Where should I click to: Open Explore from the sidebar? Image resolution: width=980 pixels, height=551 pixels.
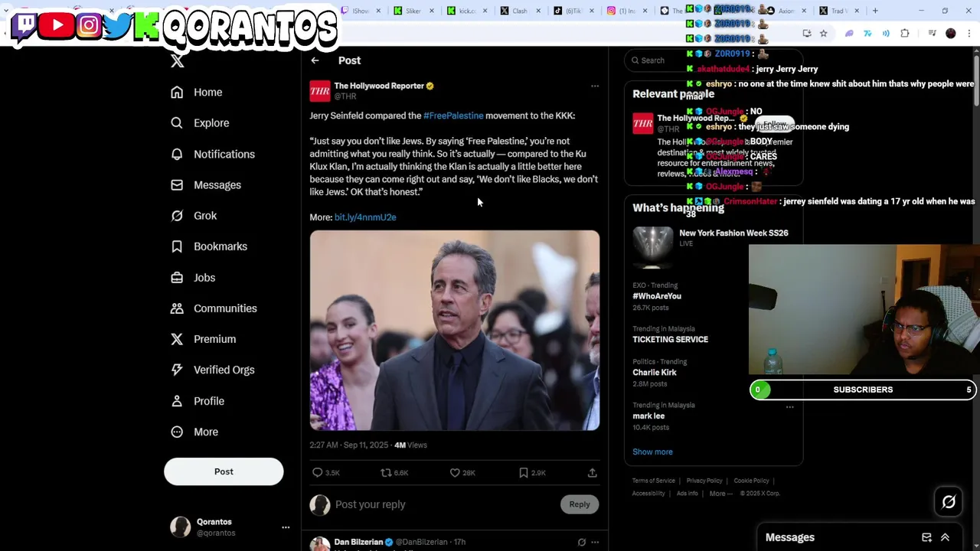(x=200, y=122)
